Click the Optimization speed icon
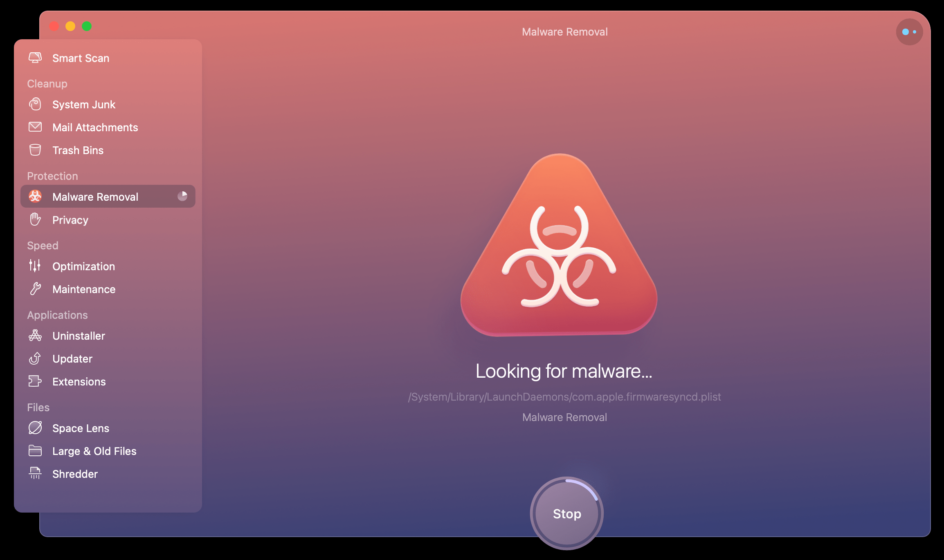The image size is (944, 560). (x=36, y=266)
